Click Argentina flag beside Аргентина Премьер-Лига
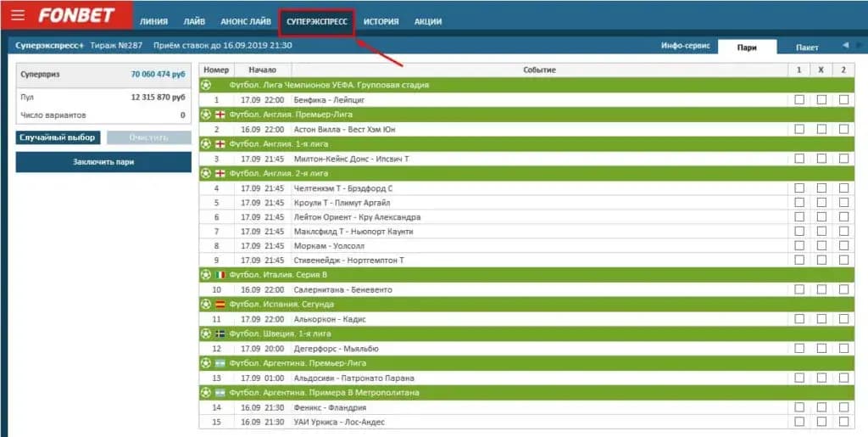The width and height of the screenshot is (868, 437). pos(220,363)
